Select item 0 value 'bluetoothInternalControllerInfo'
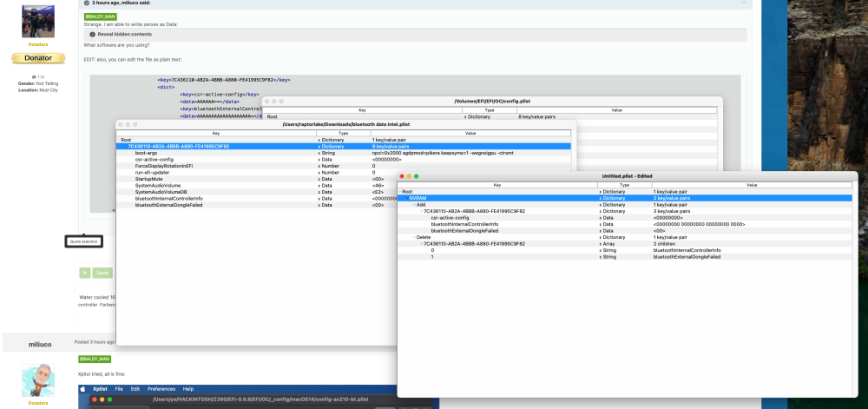 coord(687,250)
